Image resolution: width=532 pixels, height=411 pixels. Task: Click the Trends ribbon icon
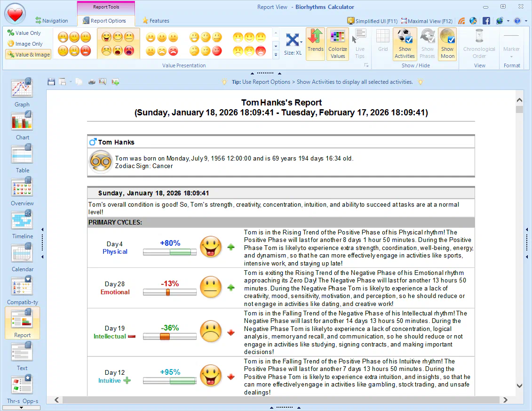pos(315,43)
